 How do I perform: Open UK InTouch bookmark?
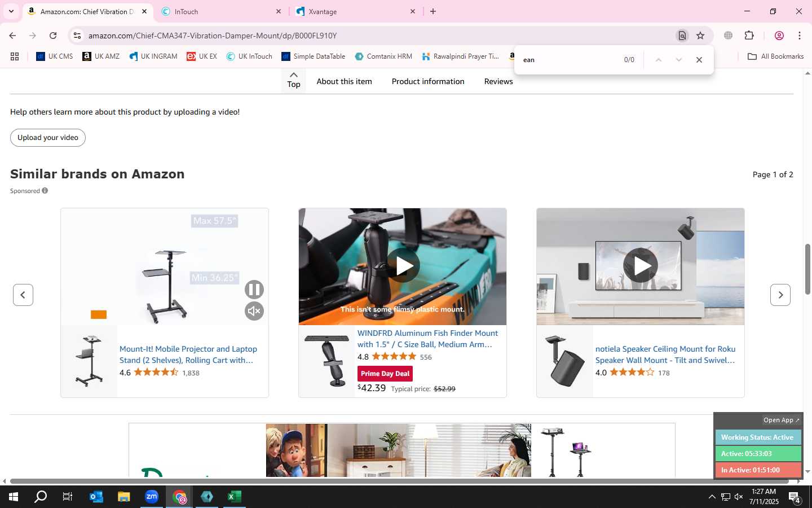[x=249, y=56]
